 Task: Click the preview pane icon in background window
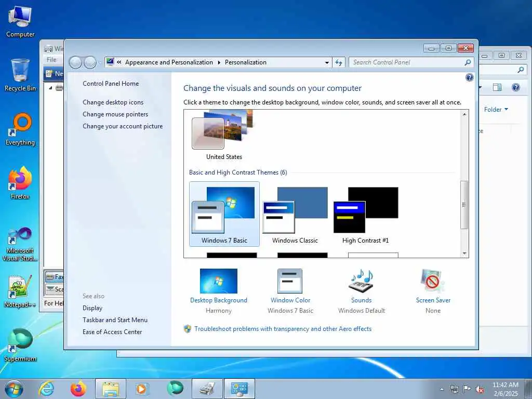tap(497, 87)
